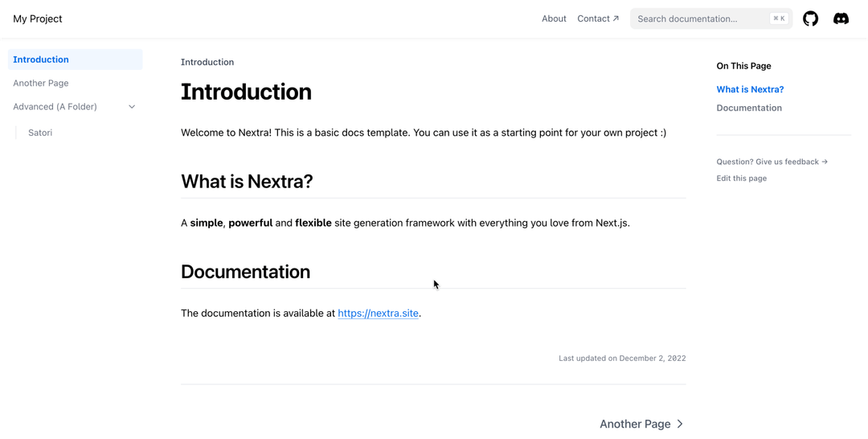868x439 pixels.
Task: Open the Discord server icon
Action: 841,18
